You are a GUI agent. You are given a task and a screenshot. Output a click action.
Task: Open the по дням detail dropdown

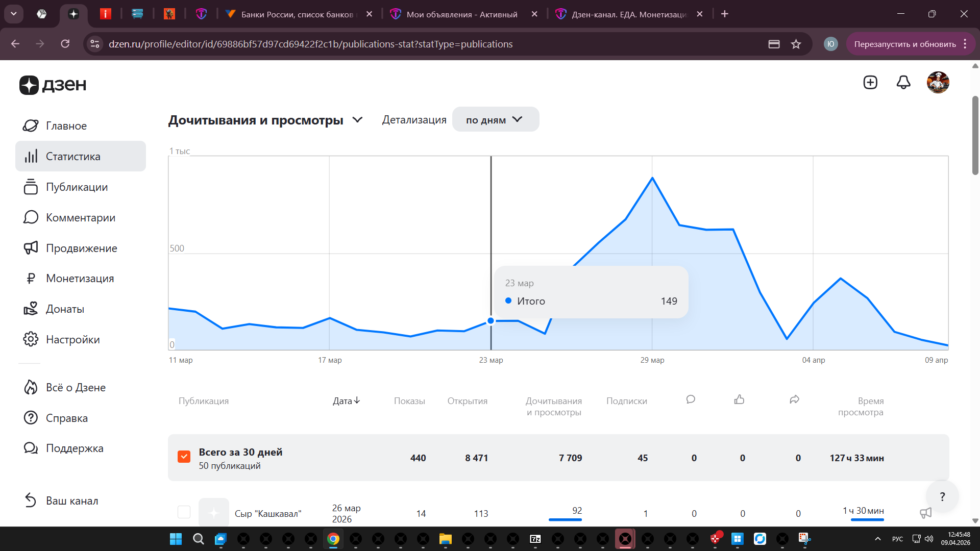[x=495, y=120]
